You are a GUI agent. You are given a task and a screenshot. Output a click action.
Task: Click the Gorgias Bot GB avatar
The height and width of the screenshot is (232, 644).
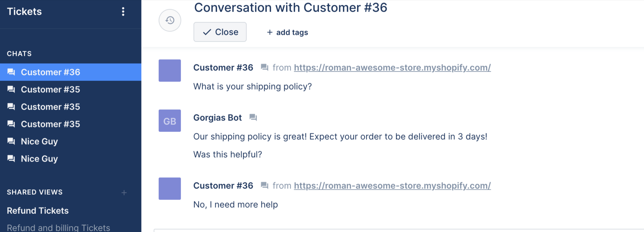coord(170,121)
